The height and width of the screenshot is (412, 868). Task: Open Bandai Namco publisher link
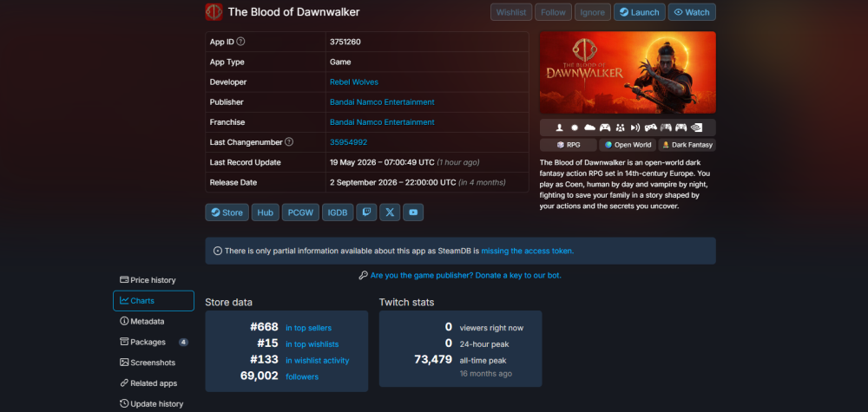click(382, 101)
